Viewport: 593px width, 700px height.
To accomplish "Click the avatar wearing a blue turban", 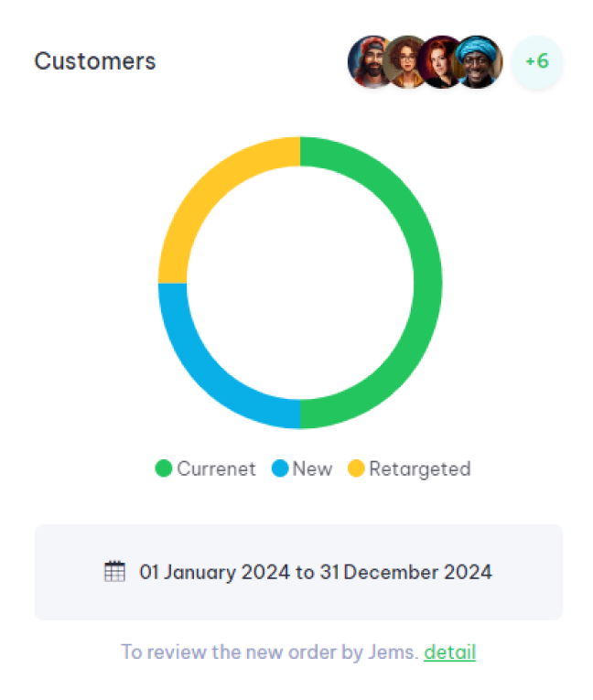I will (480, 62).
